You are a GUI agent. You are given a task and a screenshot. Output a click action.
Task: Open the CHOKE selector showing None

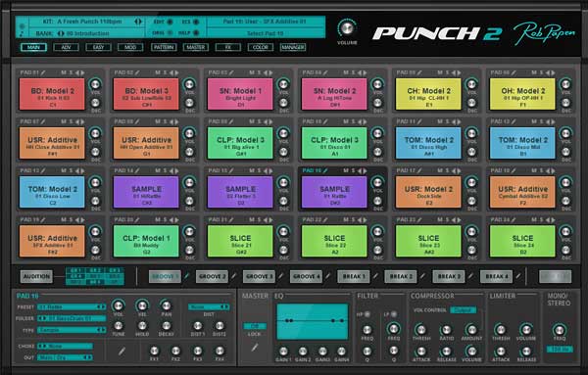65,347
